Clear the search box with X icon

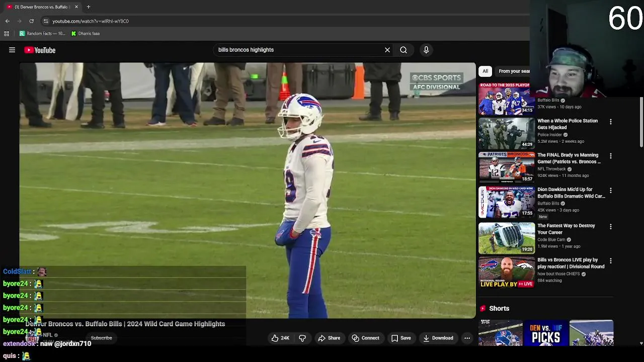pos(387,50)
